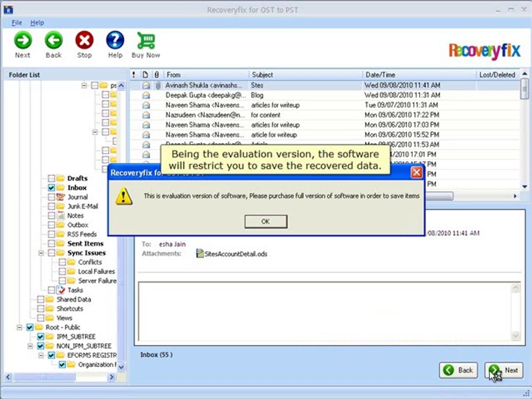Click the green Next toolbar icon
The image size is (532, 399).
(23, 40)
